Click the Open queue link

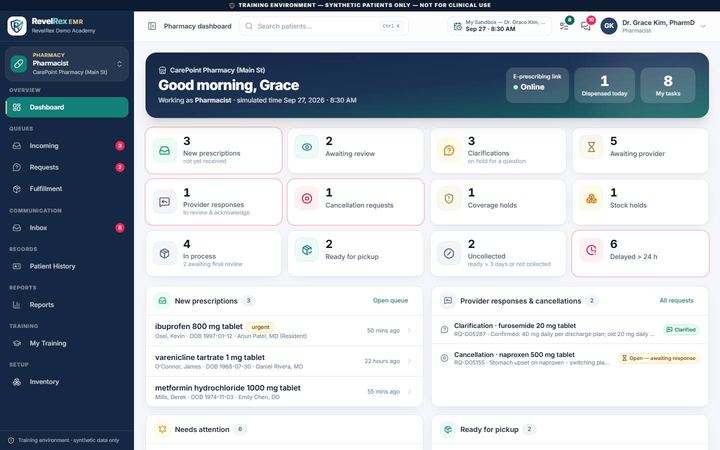coord(390,300)
